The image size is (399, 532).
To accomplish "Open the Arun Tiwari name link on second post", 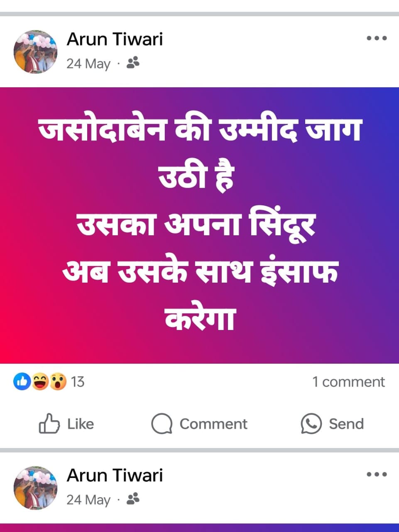I will pyautogui.click(x=115, y=475).
